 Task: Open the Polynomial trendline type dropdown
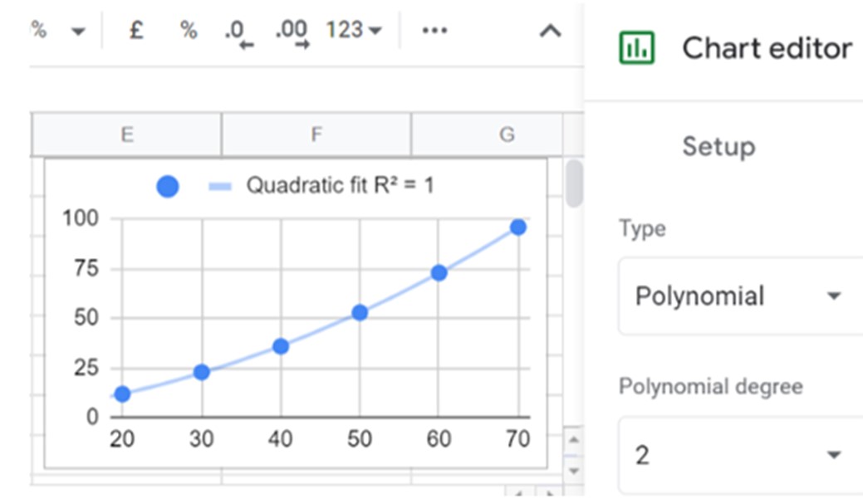[740, 296]
